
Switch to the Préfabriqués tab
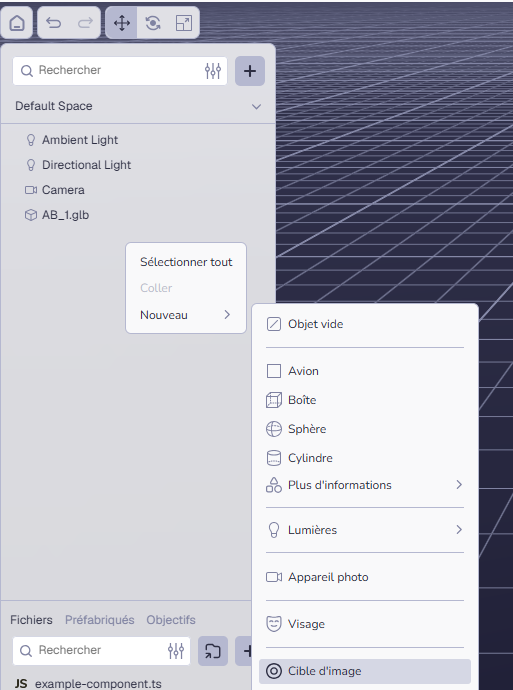(x=99, y=620)
